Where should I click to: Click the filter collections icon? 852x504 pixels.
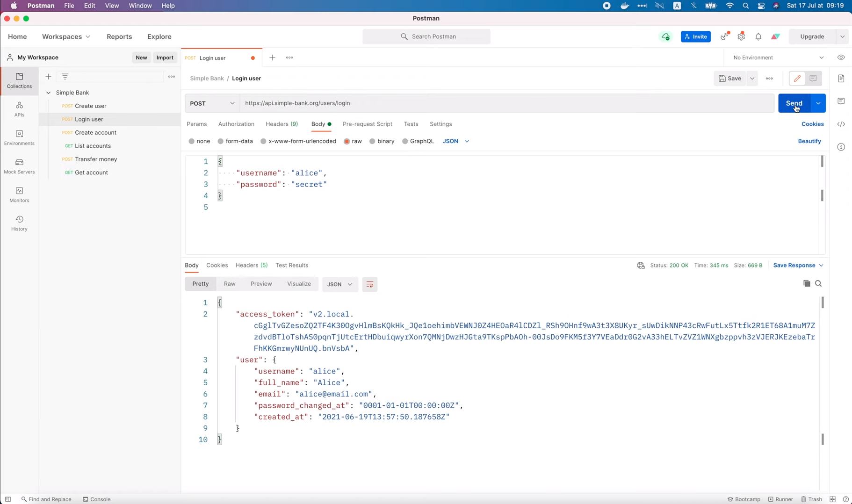pos(65,77)
